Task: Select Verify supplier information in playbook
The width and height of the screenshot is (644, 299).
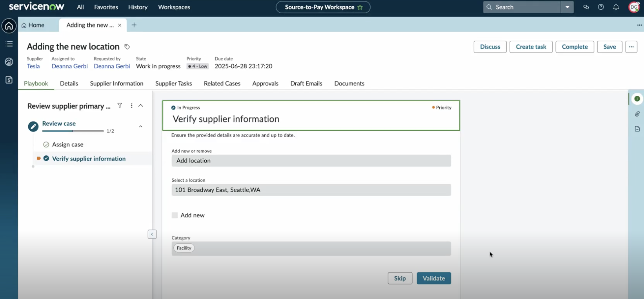Action: pyautogui.click(x=89, y=159)
